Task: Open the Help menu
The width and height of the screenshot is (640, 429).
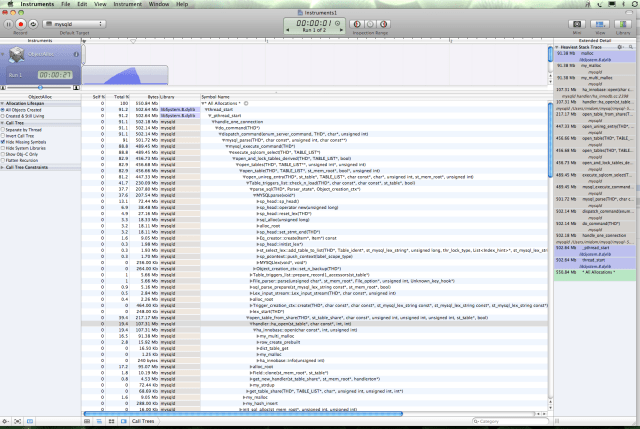Action: pyautogui.click(x=182, y=4)
